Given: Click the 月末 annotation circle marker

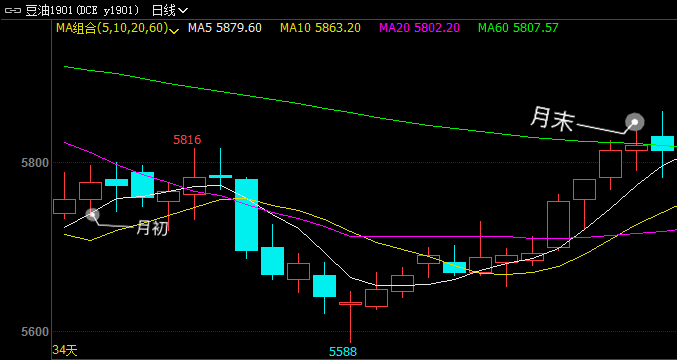Looking at the screenshot, I should (x=635, y=122).
